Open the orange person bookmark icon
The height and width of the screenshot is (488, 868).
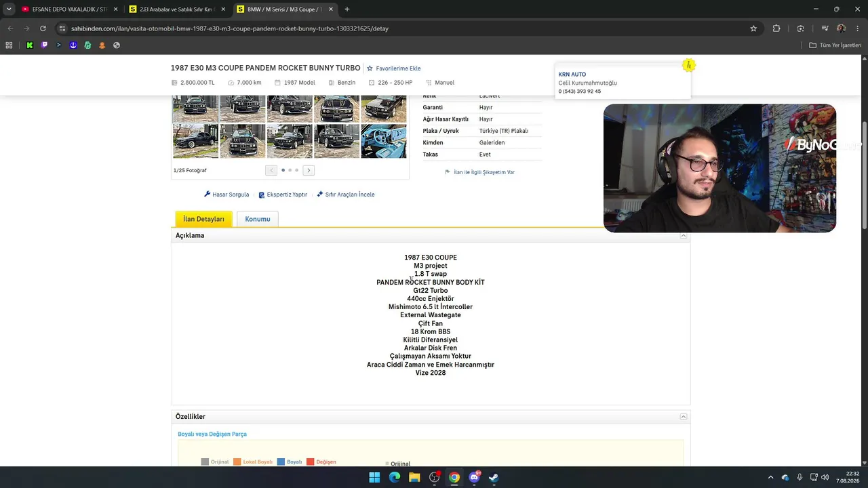(102, 45)
